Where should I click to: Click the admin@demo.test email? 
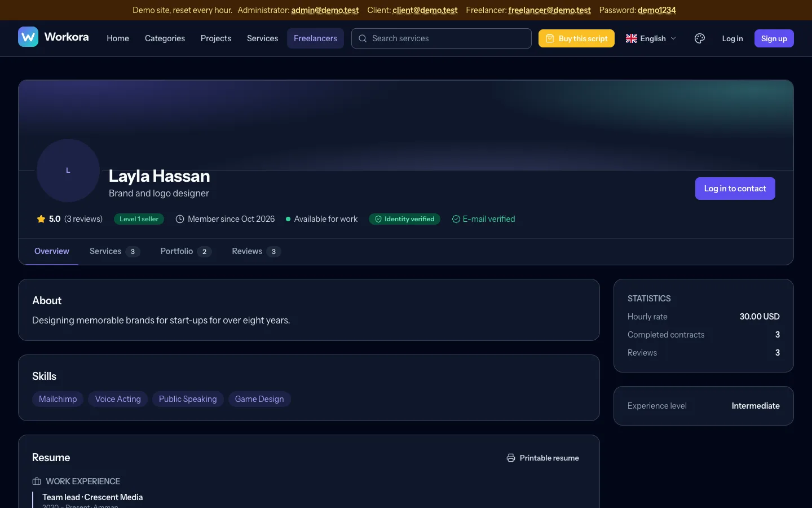click(x=325, y=10)
